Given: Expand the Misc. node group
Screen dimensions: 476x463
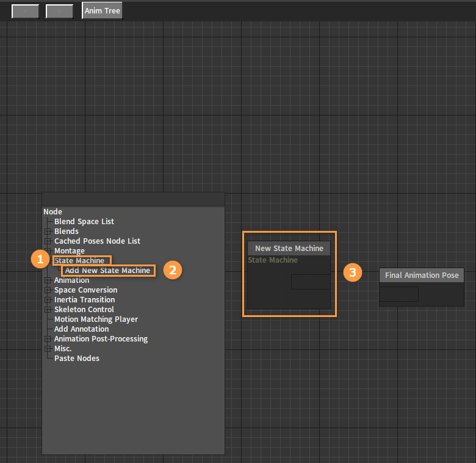Looking at the screenshot, I should point(48,349).
